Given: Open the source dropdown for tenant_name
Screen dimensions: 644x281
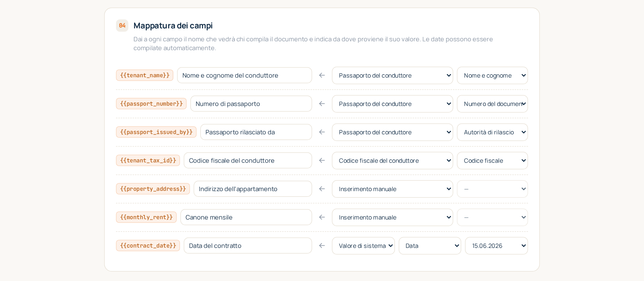Looking at the screenshot, I should coord(392,75).
